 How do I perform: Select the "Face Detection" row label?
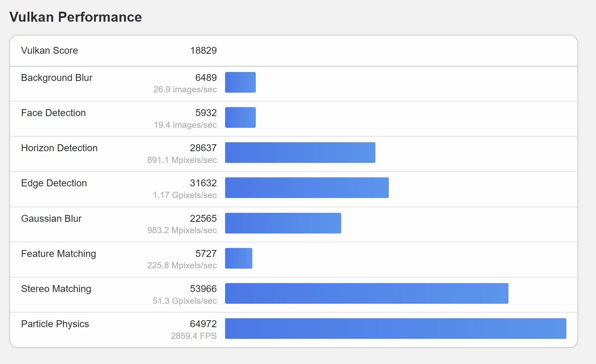(53, 113)
